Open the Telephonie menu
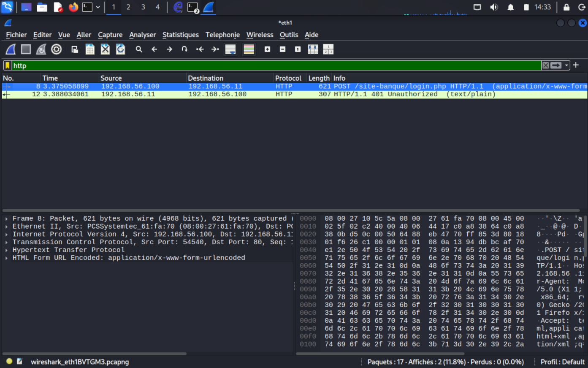Screen dimensions: 588x368 coord(222,35)
